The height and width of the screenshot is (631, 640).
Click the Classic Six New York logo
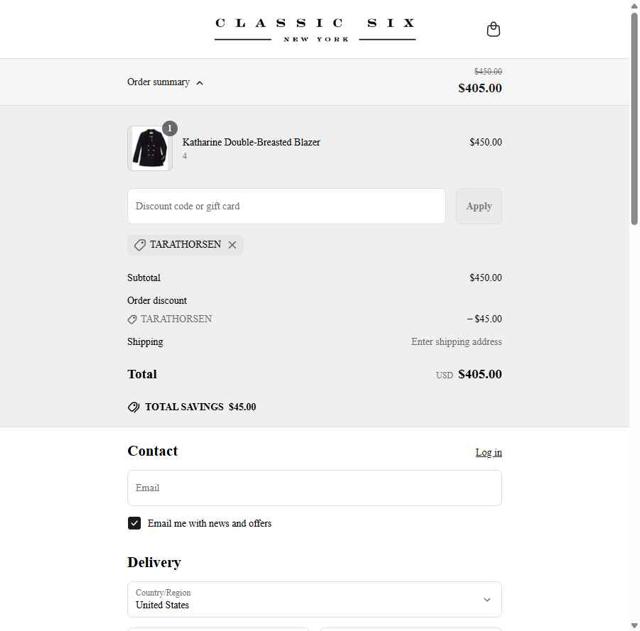(315, 29)
